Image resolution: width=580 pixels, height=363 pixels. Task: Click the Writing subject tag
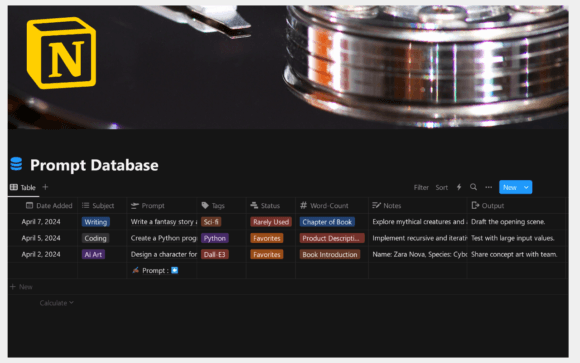click(x=95, y=222)
